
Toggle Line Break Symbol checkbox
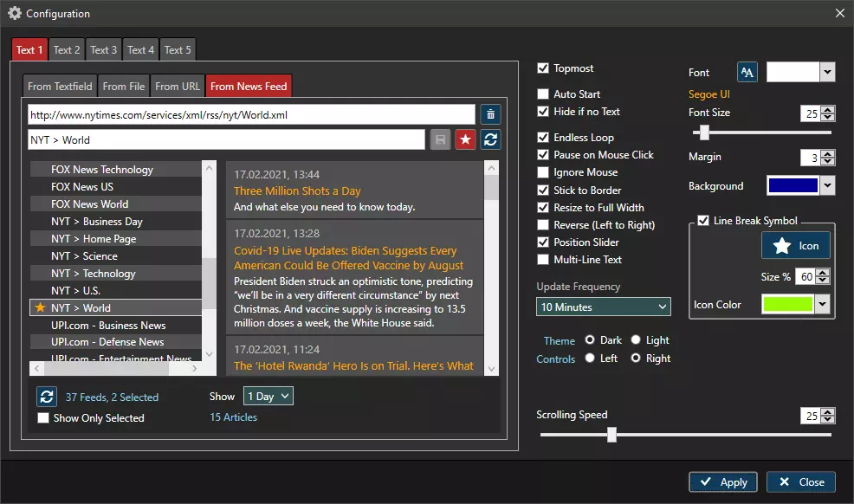703,221
